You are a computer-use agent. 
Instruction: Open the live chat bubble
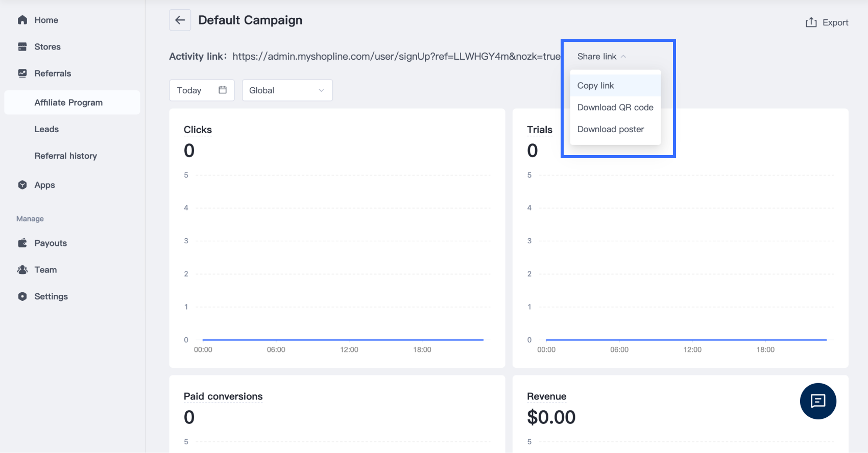(817, 401)
